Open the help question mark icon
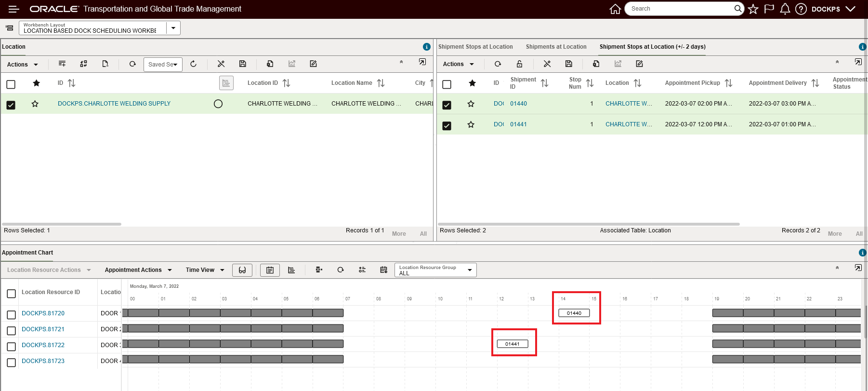Screen dimensions: 868x391 pyautogui.click(x=801, y=9)
